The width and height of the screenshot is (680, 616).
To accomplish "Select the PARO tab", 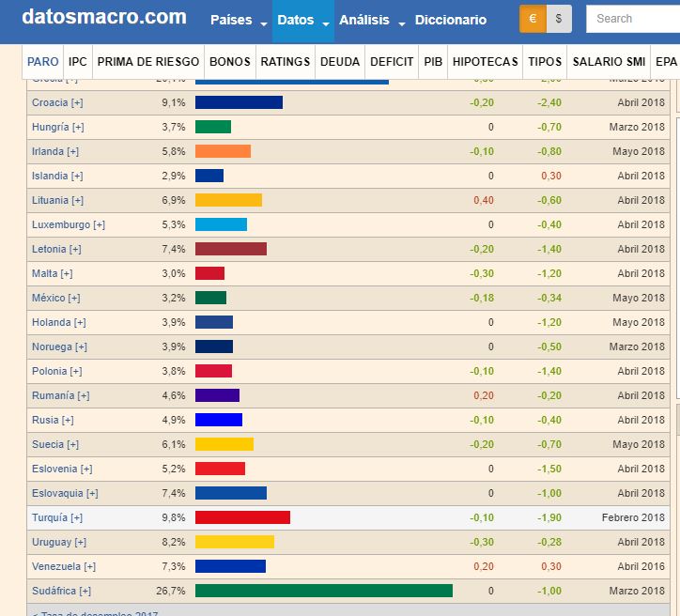I will tap(43, 62).
